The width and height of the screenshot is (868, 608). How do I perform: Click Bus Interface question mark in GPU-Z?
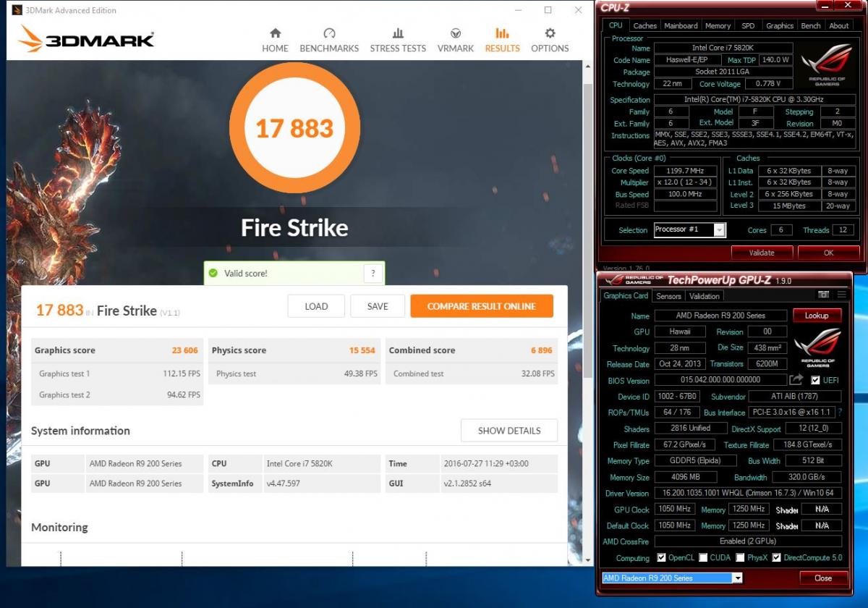[x=840, y=412]
